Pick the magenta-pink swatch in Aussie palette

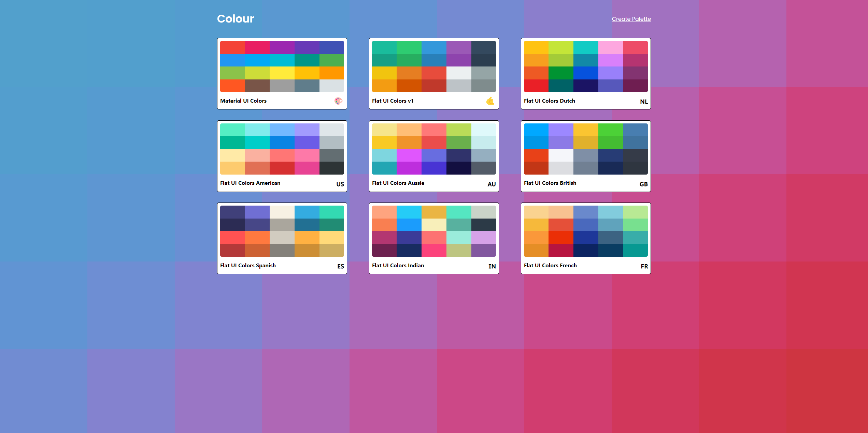tap(409, 155)
